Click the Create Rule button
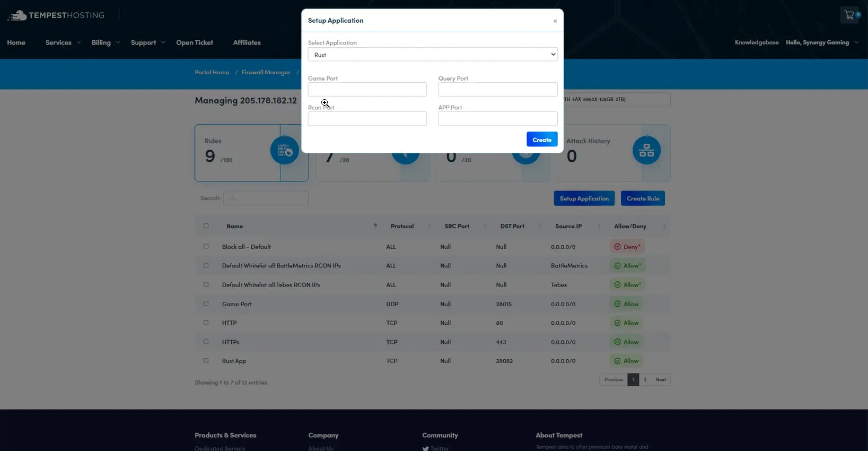 643,198
